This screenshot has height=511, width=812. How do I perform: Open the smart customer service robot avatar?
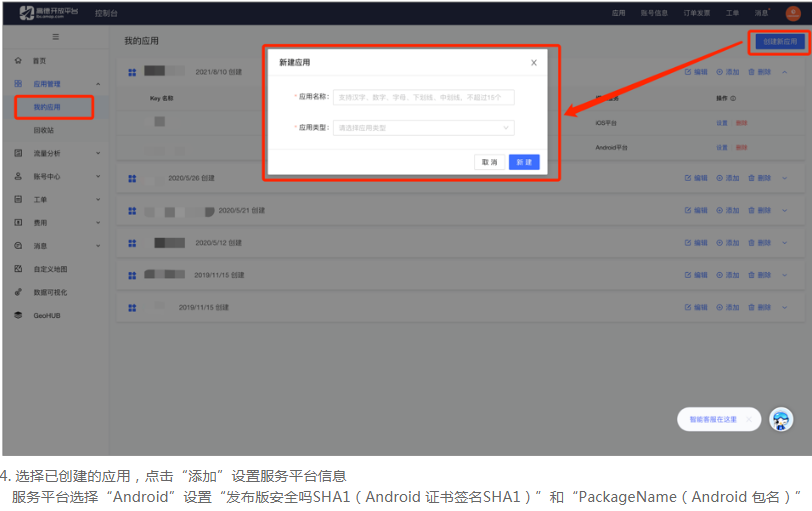[x=781, y=419]
